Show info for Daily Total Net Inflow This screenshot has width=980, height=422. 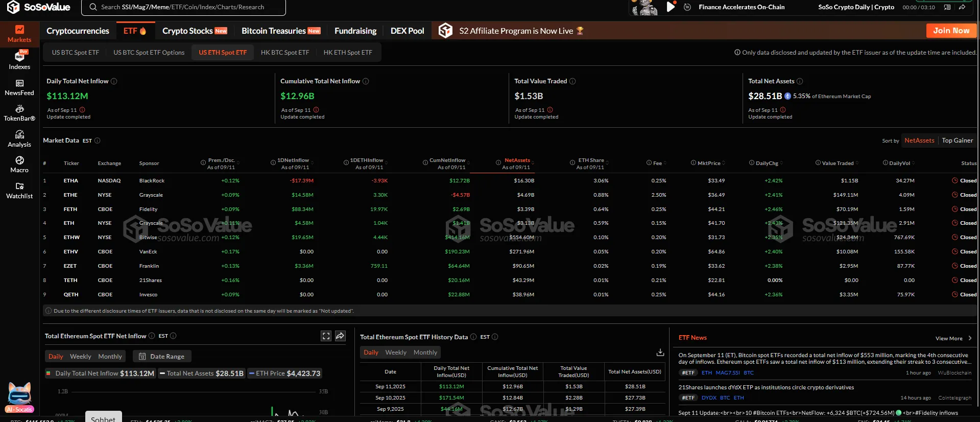pyautogui.click(x=114, y=81)
